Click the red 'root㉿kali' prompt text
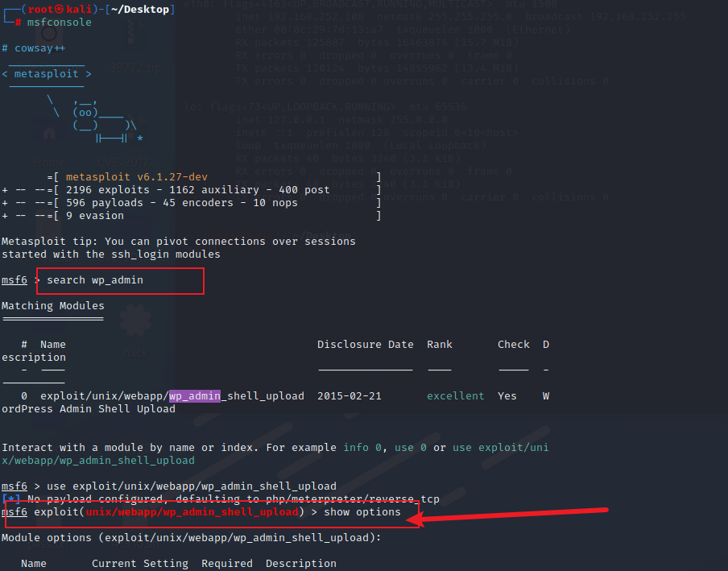The height and width of the screenshot is (571, 728). point(60,10)
